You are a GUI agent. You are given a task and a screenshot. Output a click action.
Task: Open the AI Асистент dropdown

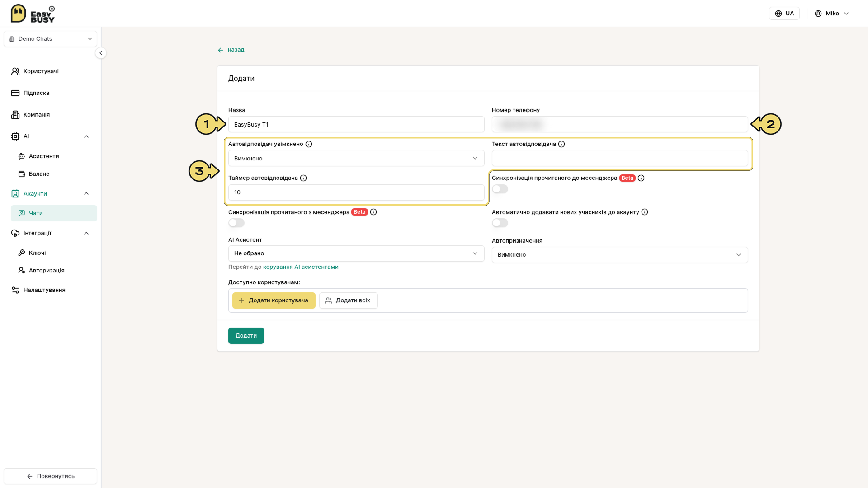pos(356,253)
